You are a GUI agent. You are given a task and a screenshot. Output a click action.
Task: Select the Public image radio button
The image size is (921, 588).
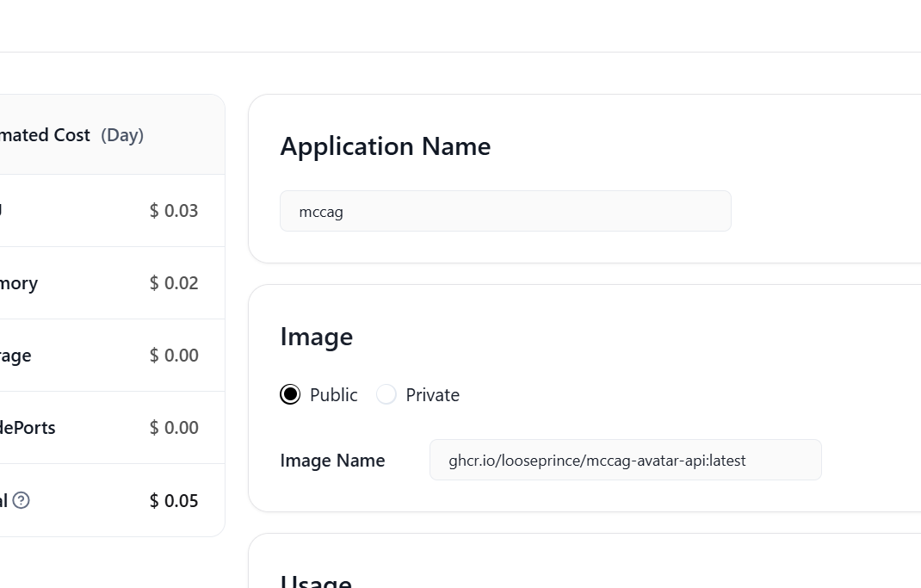coord(290,394)
